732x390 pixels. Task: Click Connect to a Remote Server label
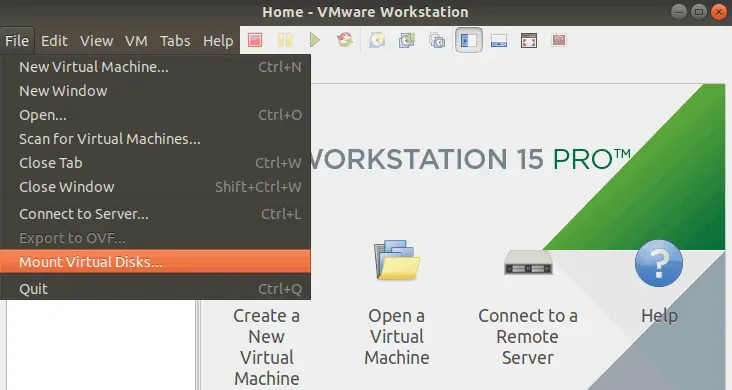[x=528, y=337]
